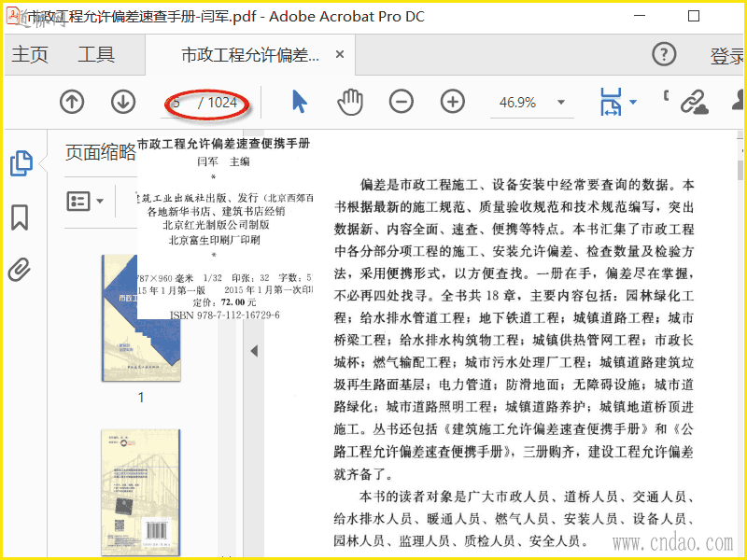This screenshot has height=560, width=747.
Task: Go to previous page with up arrow
Action: pyautogui.click(x=72, y=102)
